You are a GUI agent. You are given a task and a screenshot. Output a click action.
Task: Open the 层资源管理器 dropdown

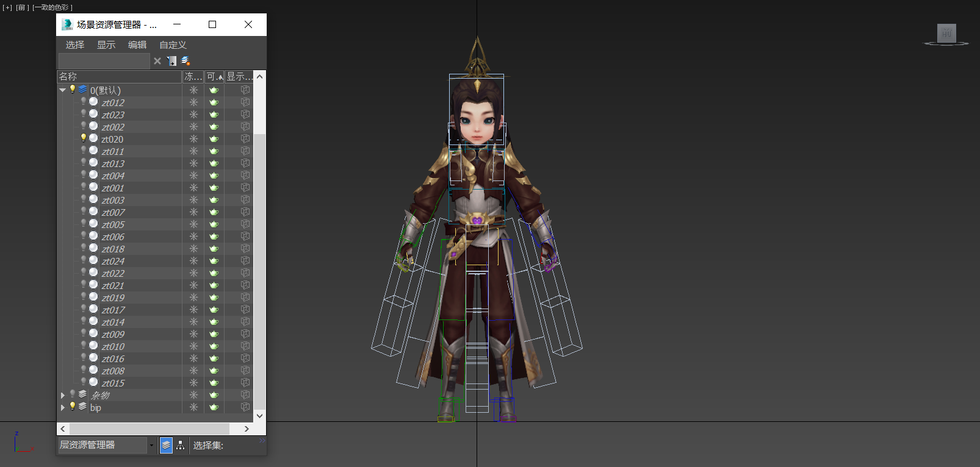(x=152, y=446)
